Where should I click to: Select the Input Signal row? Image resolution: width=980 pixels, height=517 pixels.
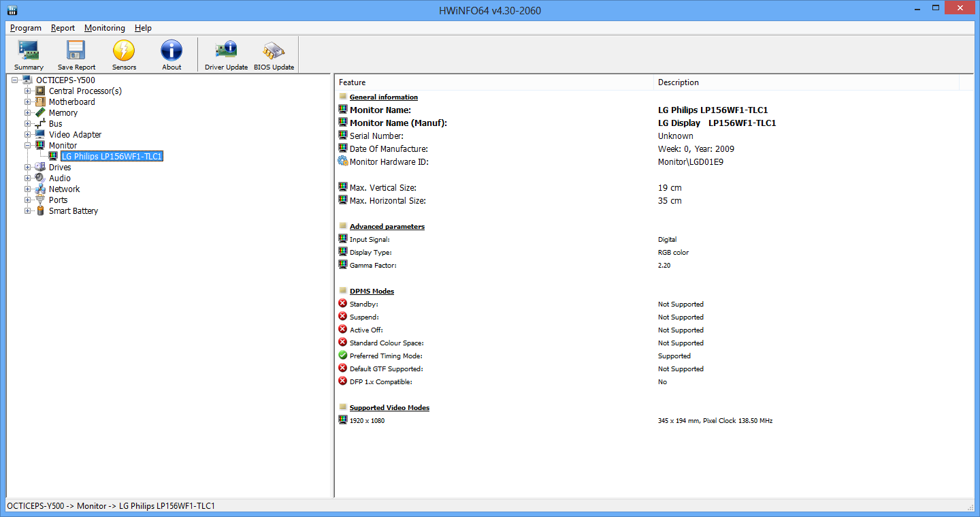tap(654, 239)
